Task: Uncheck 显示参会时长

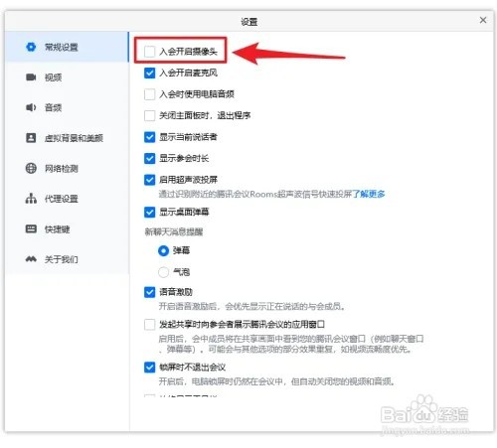Action: (x=149, y=158)
